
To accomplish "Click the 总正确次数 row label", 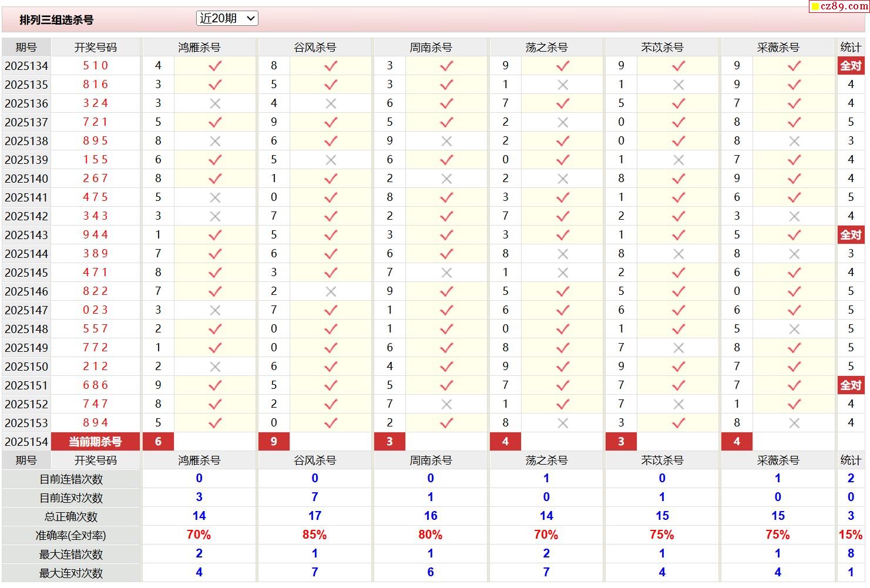I will 71,517.
